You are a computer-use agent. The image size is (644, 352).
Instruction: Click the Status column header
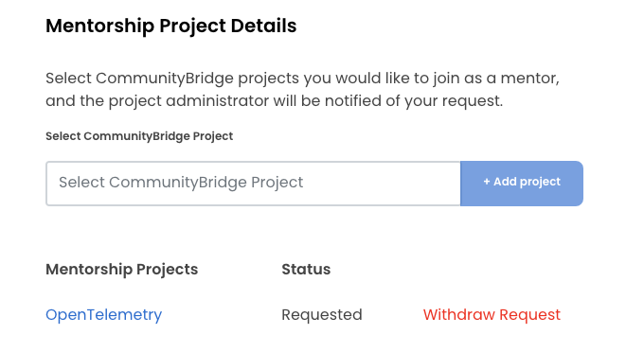pyautogui.click(x=306, y=269)
